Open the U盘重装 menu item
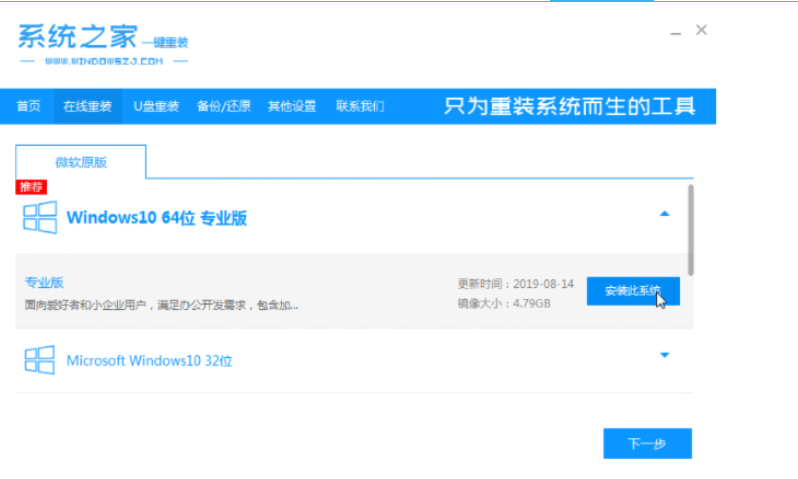 [x=156, y=106]
